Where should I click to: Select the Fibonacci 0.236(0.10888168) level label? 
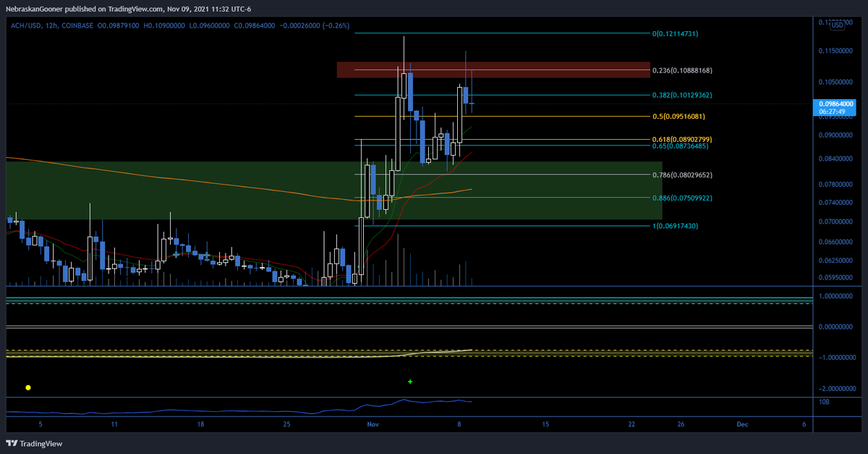coord(683,71)
